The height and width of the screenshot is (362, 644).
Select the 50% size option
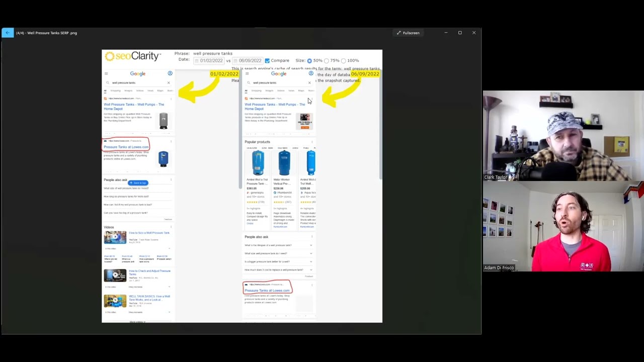(309, 60)
